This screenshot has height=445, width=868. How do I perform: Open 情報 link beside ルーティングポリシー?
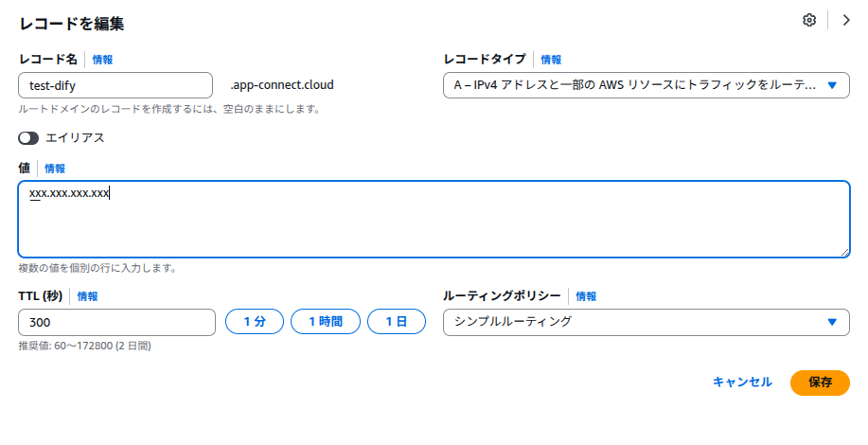click(x=586, y=296)
